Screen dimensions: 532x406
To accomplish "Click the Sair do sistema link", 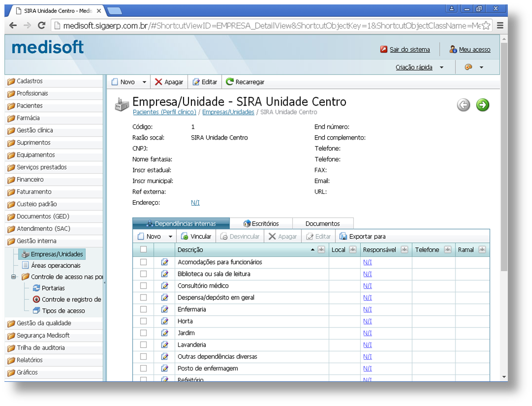I will [409, 49].
